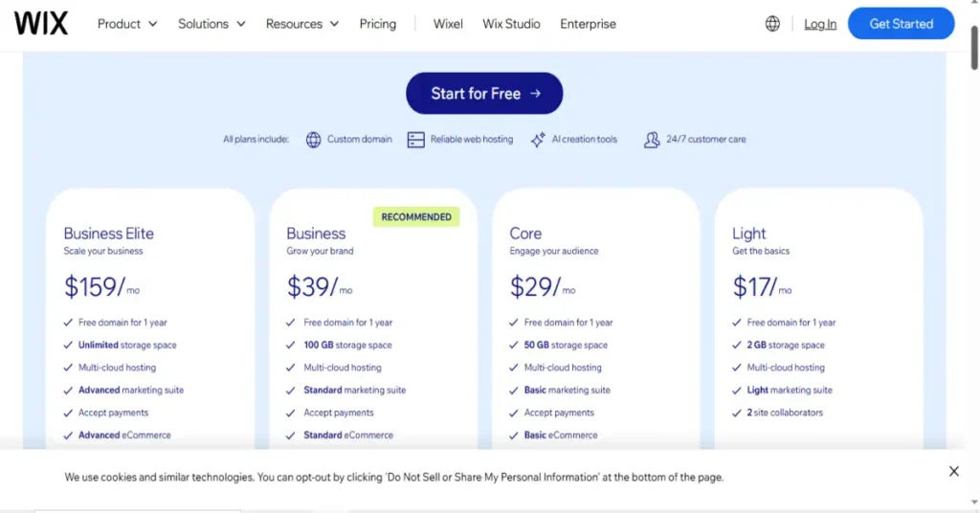Open the Wixel navigation link
Image resolution: width=980 pixels, height=513 pixels.
(x=448, y=24)
